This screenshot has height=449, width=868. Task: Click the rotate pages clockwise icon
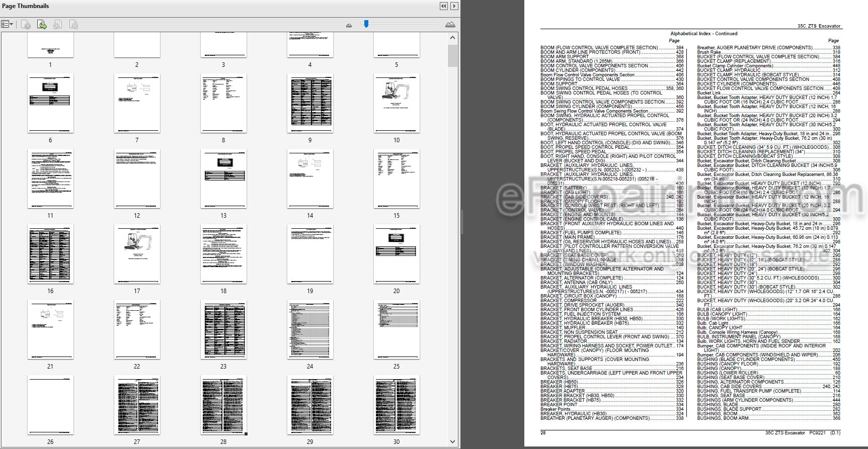click(73, 24)
